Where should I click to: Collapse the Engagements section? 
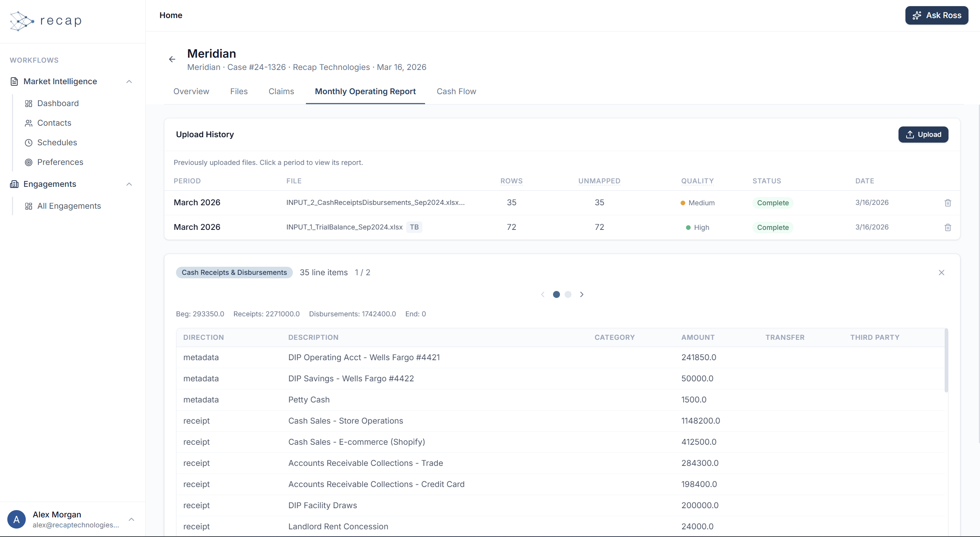tap(129, 184)
